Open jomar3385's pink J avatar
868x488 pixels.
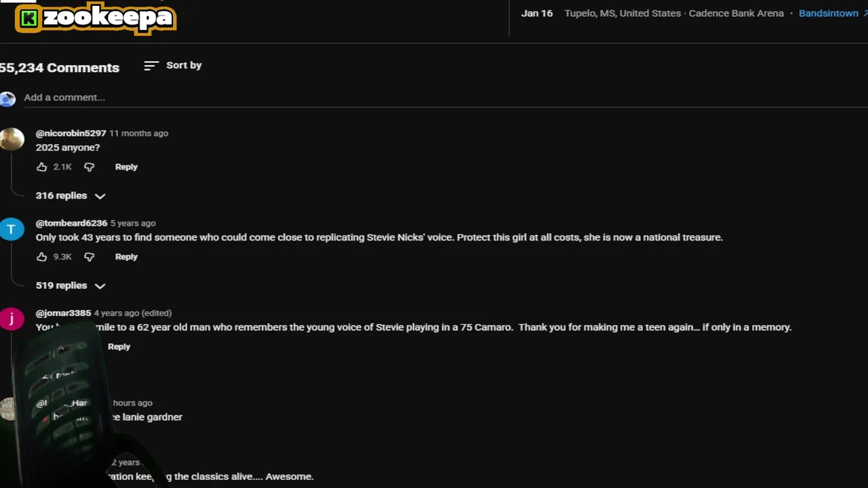(x=12, y=319)
